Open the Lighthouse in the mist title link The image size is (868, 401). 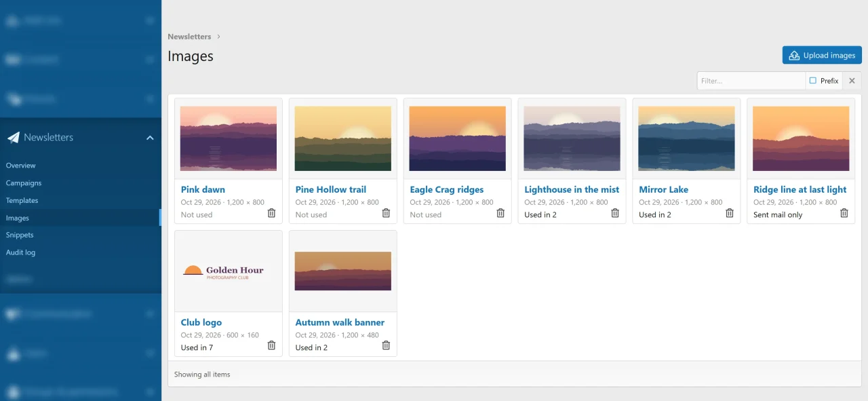[572, 190]
